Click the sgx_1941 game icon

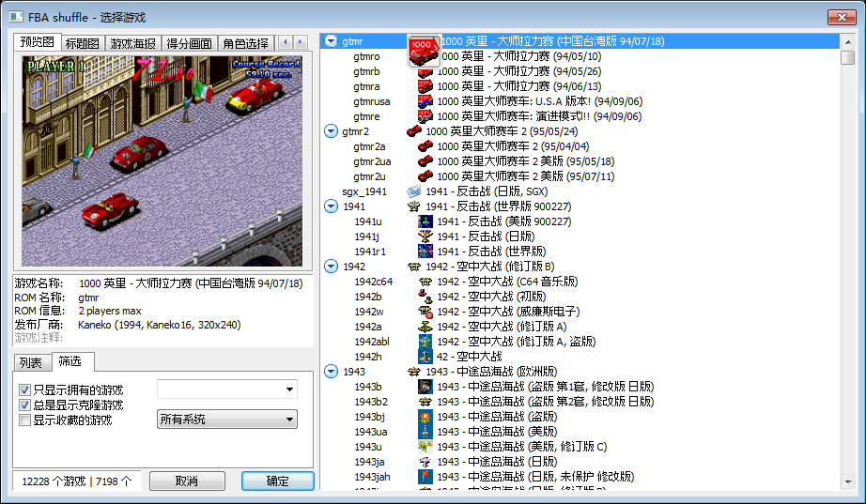pos(413,191)
